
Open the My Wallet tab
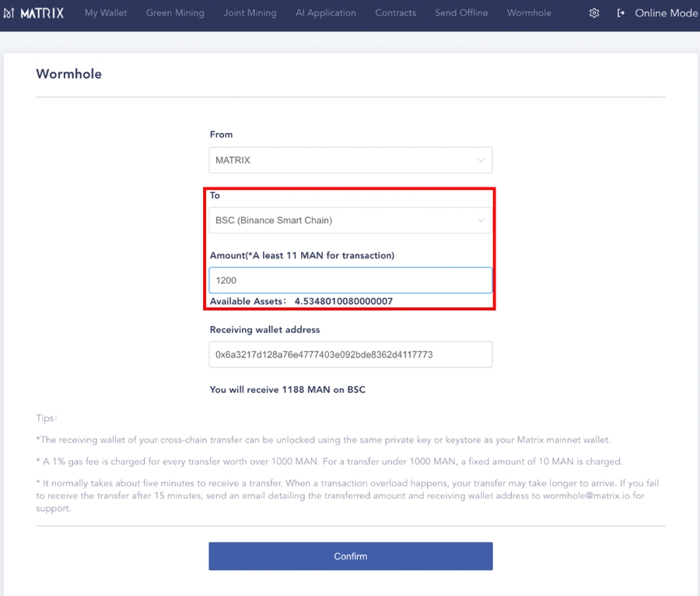106,13
